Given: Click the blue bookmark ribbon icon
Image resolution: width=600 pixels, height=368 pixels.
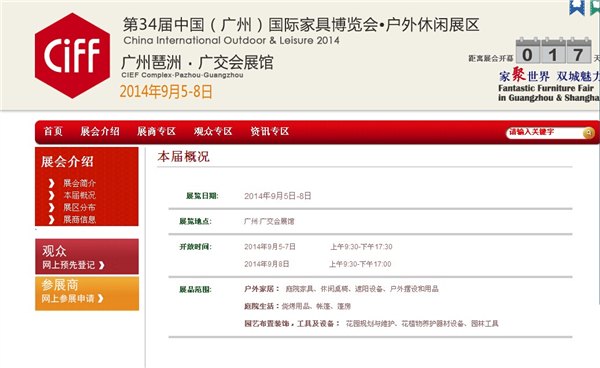Looking at the screenshot, I should pyautogui.click(x=577, y=7).
